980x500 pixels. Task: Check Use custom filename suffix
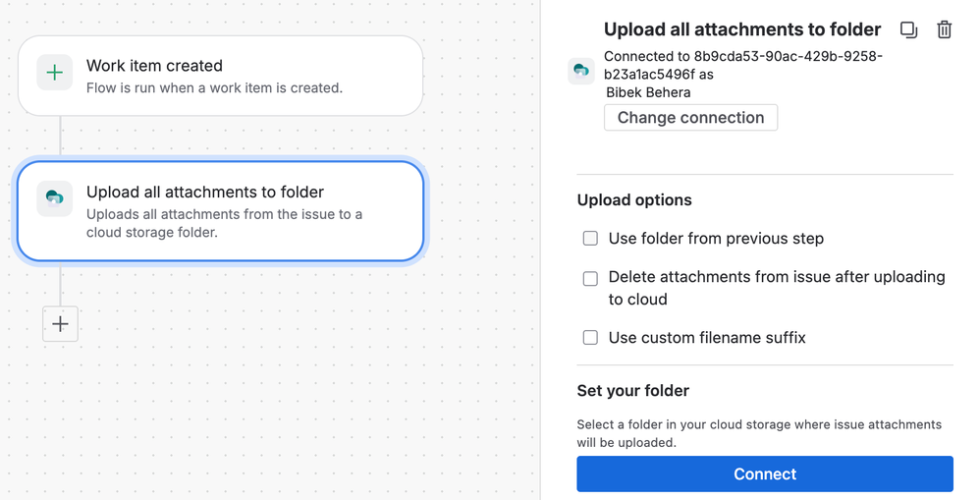pyautogui.click(x=590, y=338)
